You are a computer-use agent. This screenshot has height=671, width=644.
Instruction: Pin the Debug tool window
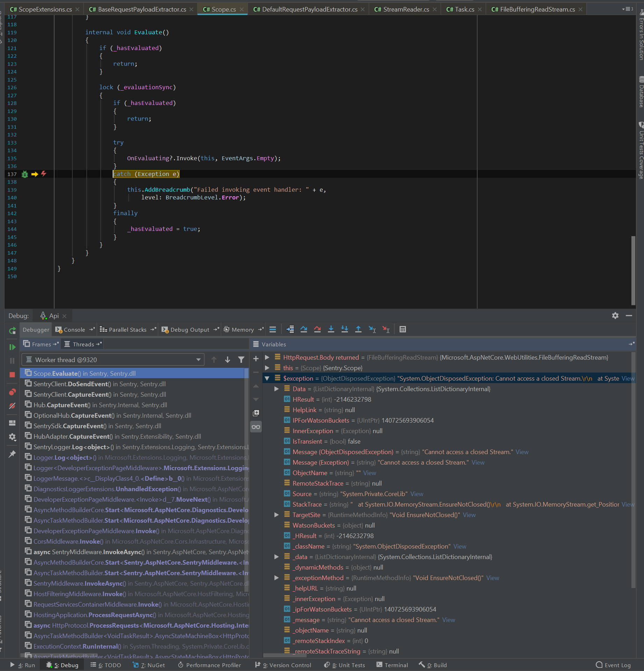point(12,454)
